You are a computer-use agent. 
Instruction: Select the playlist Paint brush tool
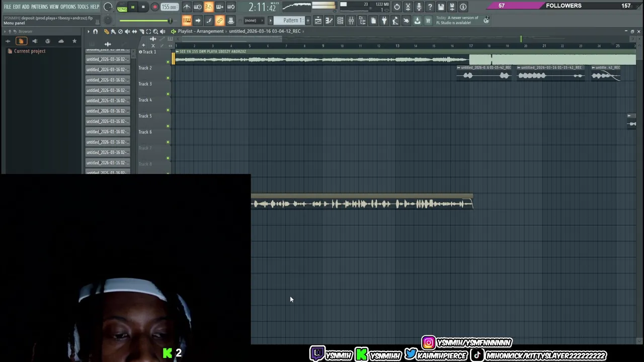point(113,31)
